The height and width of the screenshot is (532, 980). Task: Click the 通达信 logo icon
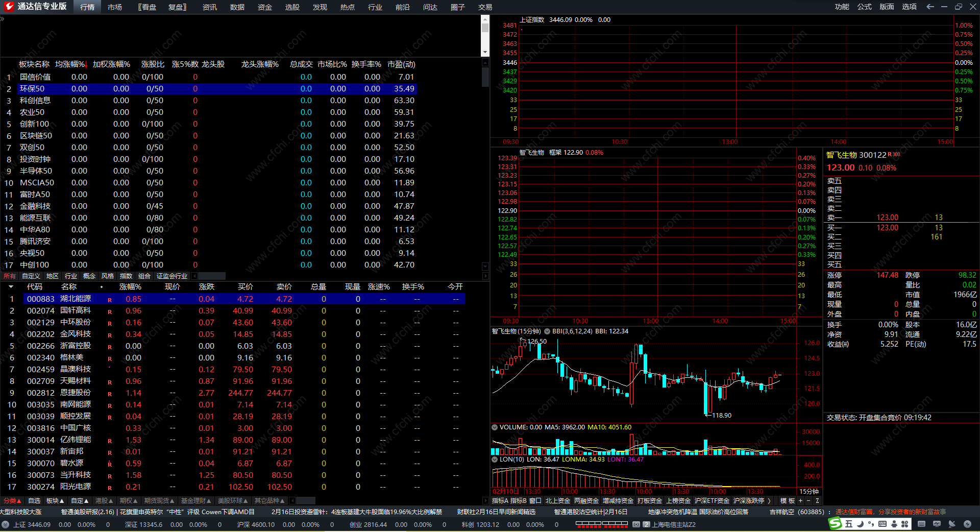click(8, 7)
